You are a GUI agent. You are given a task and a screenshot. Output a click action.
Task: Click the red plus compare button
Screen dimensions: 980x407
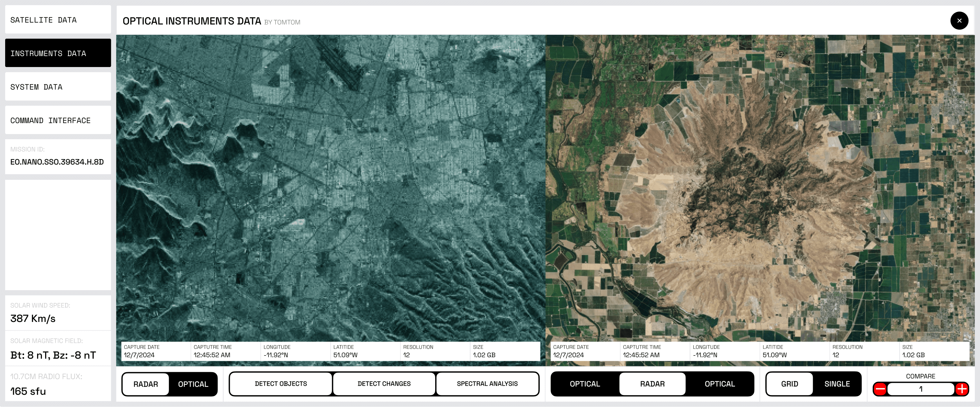pos(962,389)
